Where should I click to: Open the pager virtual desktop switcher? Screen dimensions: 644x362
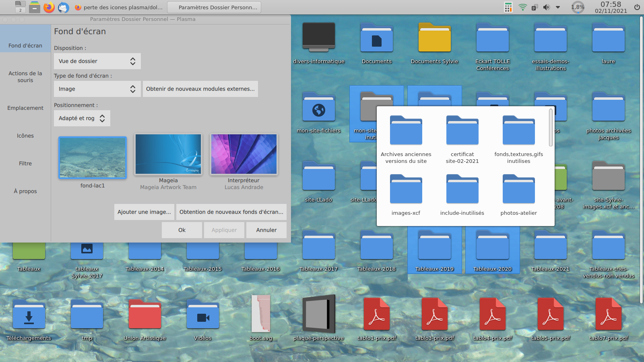click(x=20, y=7)
